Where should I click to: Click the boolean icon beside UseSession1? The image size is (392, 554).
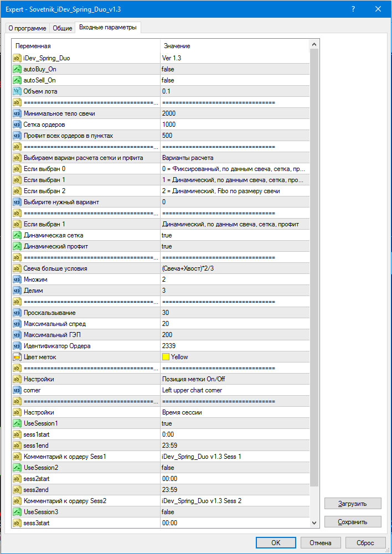tap(17, 423)
